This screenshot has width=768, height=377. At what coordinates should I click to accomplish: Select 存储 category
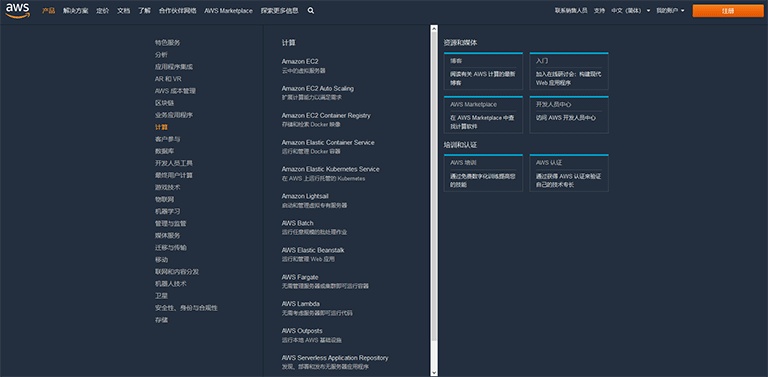click(x=161, y=320)
